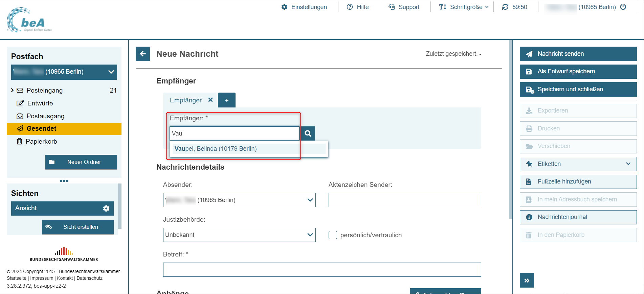644x294 pixels.
Task: Click the back arrow beside Neue Nachricht
Action: point(143,54)
